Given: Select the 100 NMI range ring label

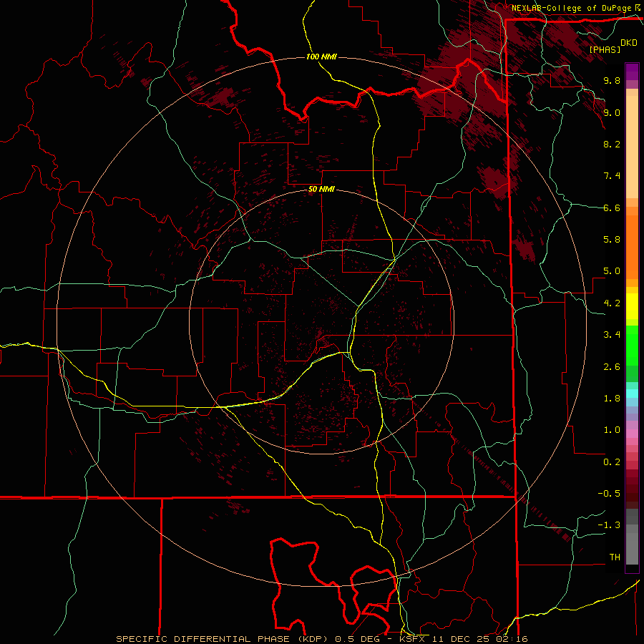Looking at the screenshot, I should 321,57.
